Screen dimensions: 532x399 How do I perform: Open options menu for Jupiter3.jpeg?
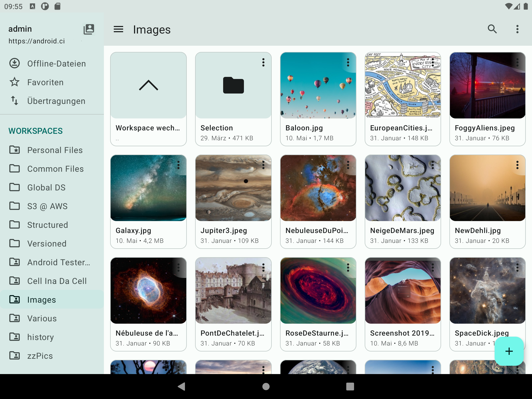click(x=263, y=165)
